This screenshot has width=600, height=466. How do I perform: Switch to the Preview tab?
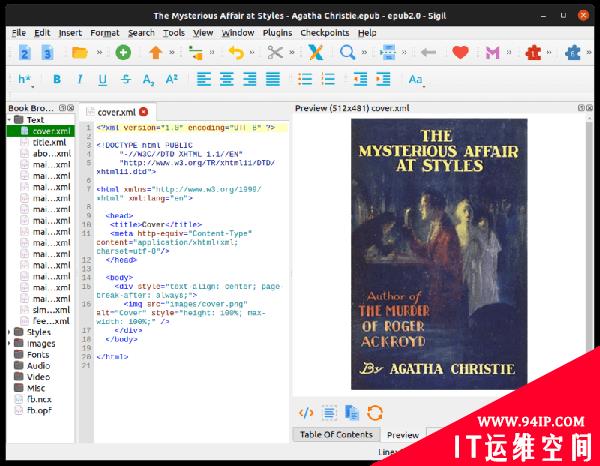(x=403, y=435)
